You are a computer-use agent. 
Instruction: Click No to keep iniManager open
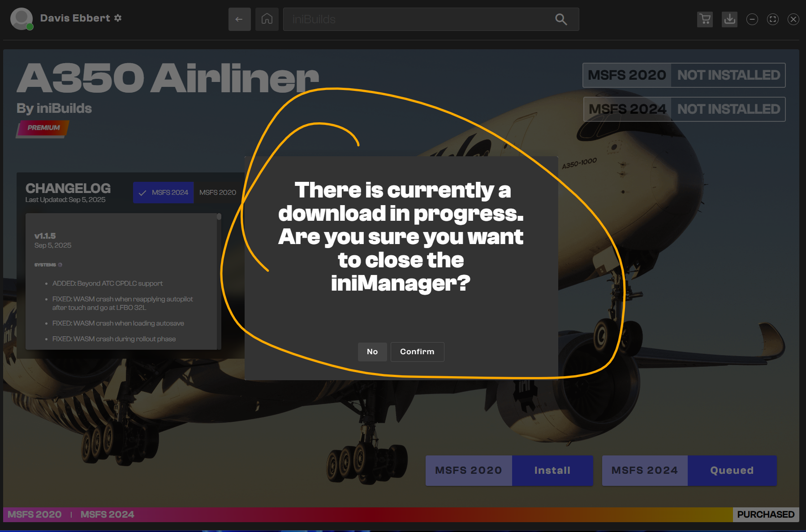click(x=372, y=352)
